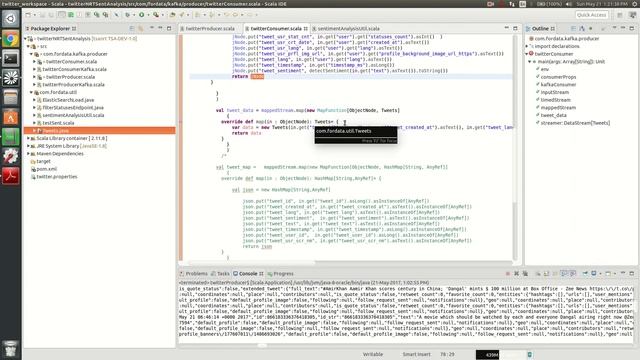Screen dimensions: 640x360
Task: Click the editor horizontal scrollbar
Action: point(252,262)
